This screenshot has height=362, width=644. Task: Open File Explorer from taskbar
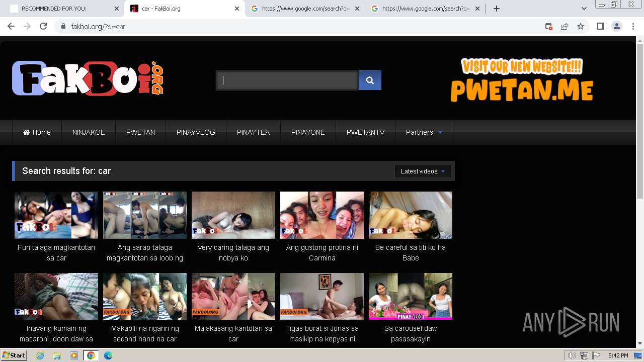57,355
